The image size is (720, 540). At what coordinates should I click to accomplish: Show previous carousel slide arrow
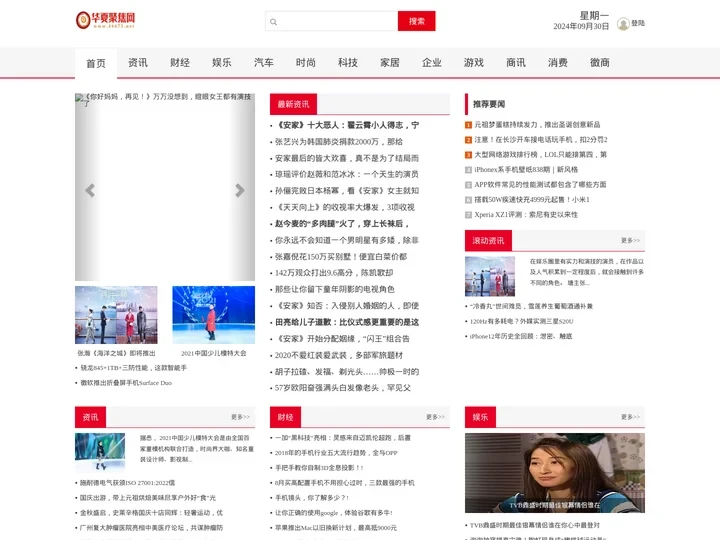coord(90,190)
